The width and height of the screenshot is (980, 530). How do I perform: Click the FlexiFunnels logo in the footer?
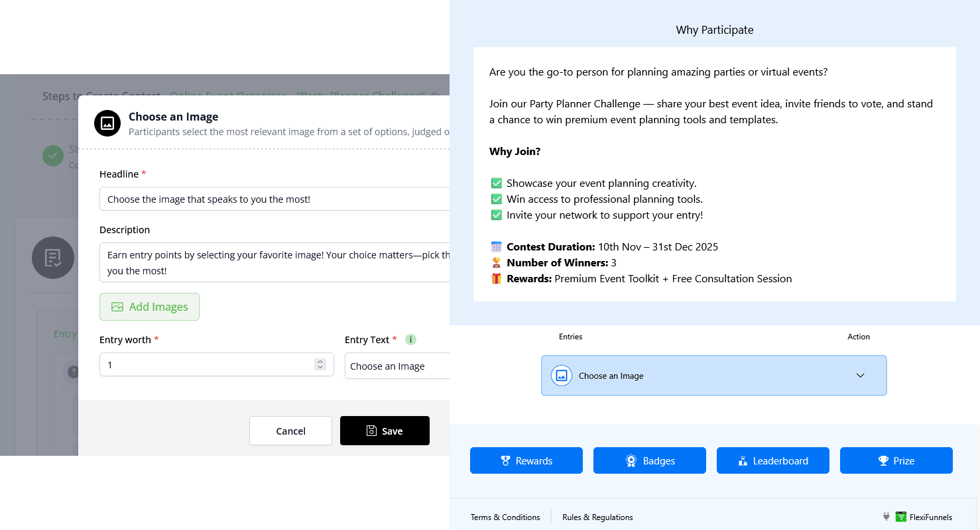tap(901, 517)
